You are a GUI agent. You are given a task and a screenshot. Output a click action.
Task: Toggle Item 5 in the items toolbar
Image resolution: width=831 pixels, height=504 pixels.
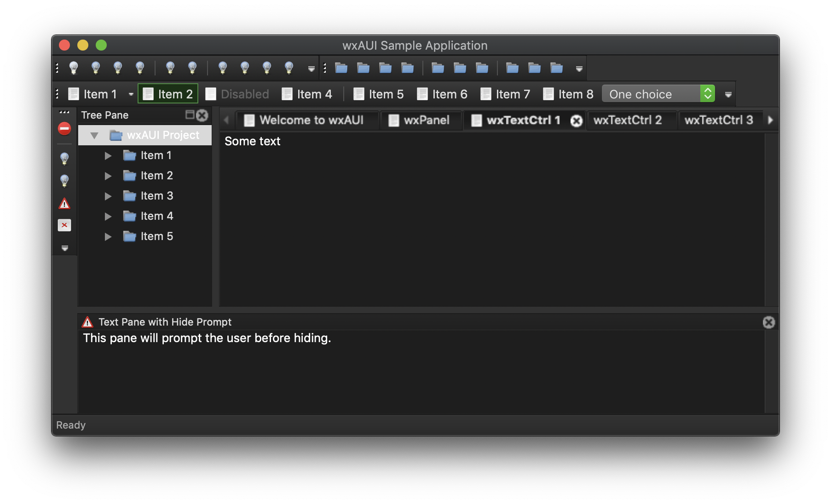(378, 94)
